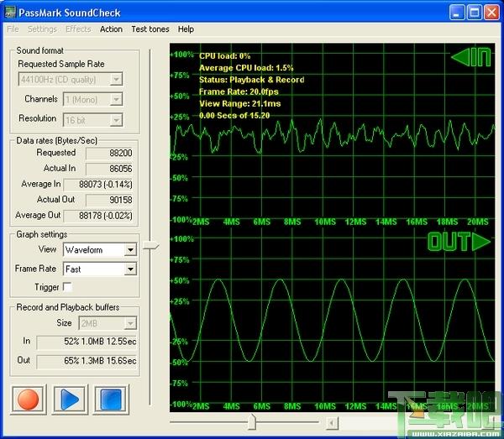Open the Action menu

[x=111, y=29]
